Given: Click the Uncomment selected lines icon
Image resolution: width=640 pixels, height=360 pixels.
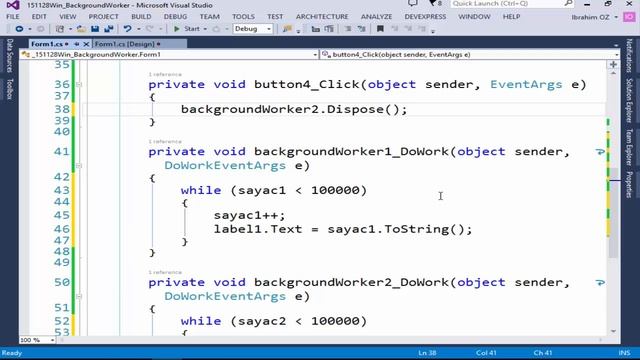Looking at the screenshot, I should click(362, 29).
